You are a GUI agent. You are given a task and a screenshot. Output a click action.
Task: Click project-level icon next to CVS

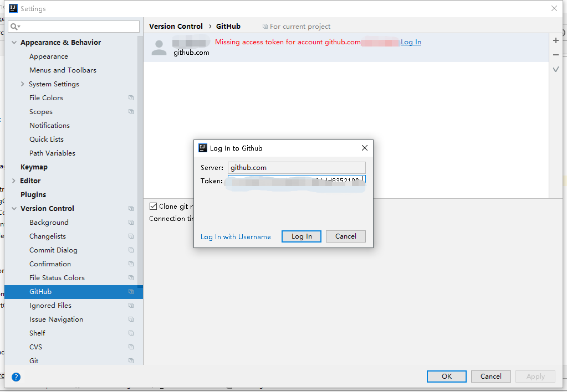(x=131, y=347)
